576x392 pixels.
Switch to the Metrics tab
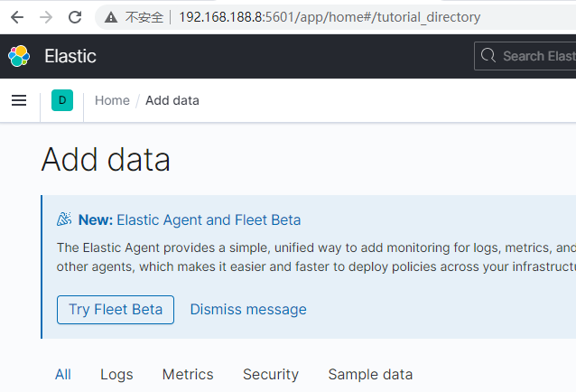click(x=188, y=374)
